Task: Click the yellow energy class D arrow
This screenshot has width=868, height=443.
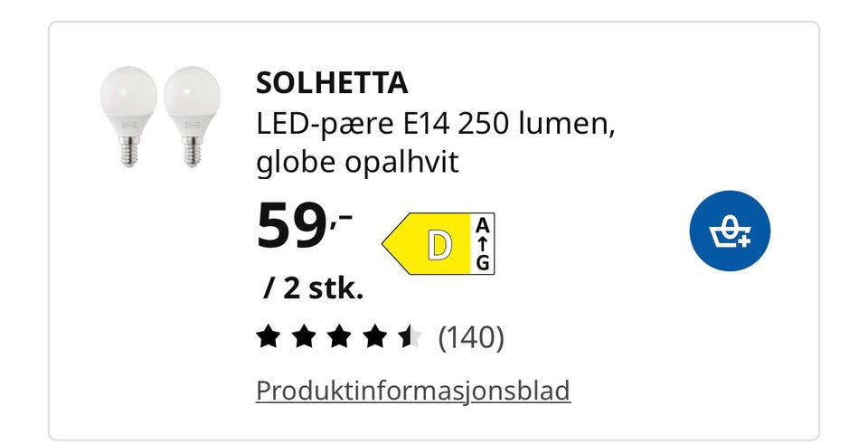Action: [x=428, y=245]
